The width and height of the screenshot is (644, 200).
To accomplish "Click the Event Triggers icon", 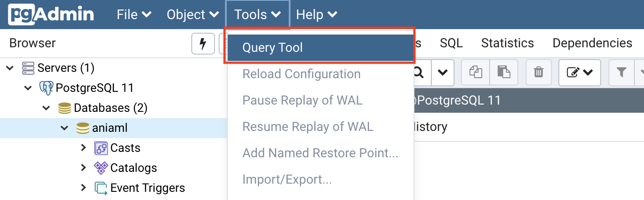I will (101, 188).
